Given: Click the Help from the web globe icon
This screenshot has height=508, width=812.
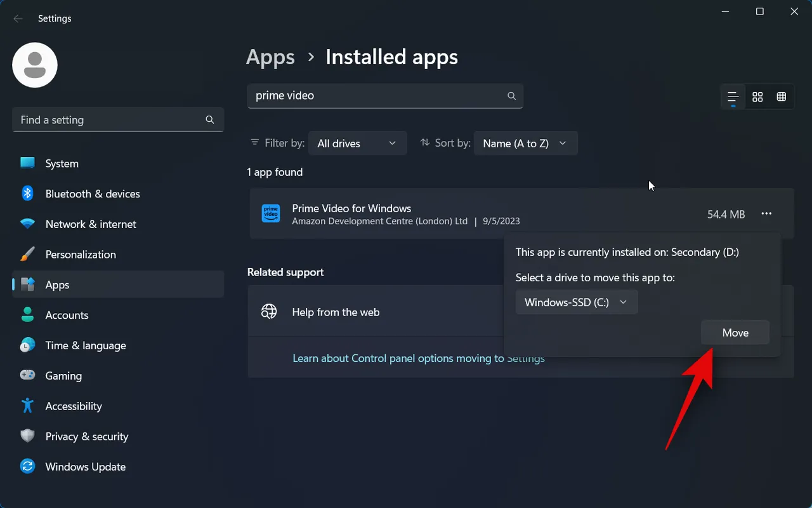Looking at the screenshot, I should coord(270,312).
